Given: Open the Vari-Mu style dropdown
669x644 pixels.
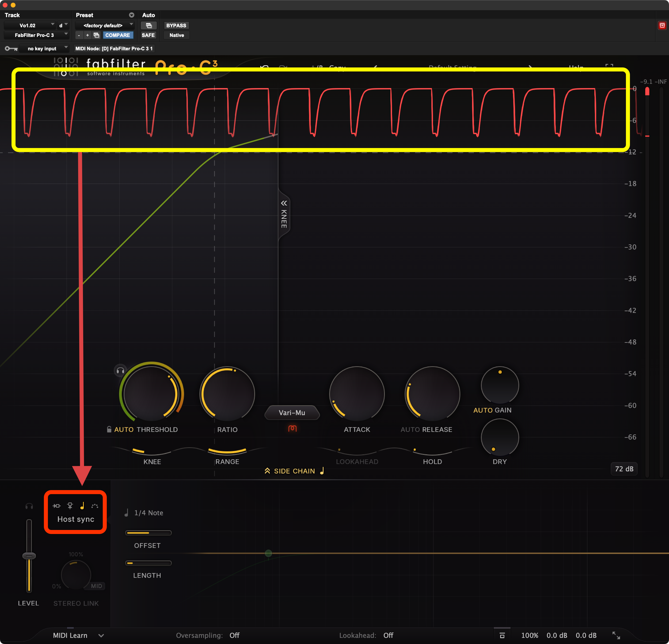Looking at the screenshot, I should 292,412.
